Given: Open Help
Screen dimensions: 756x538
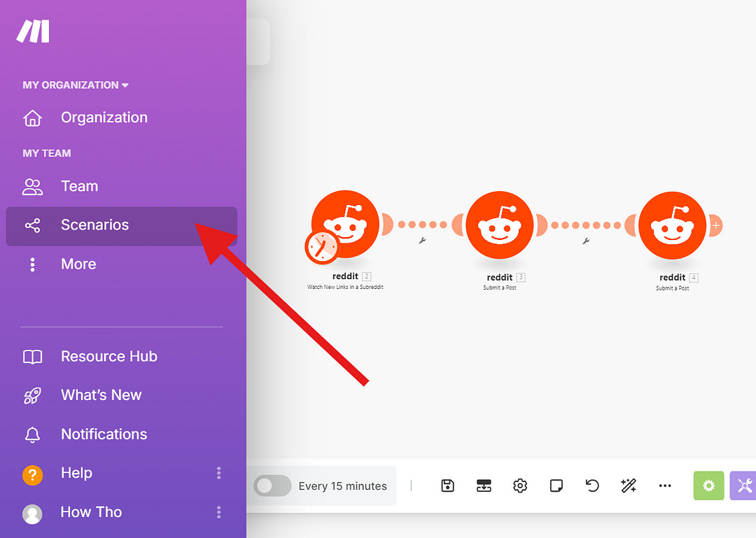Looking at the screenshot, I should click(76, 473).
